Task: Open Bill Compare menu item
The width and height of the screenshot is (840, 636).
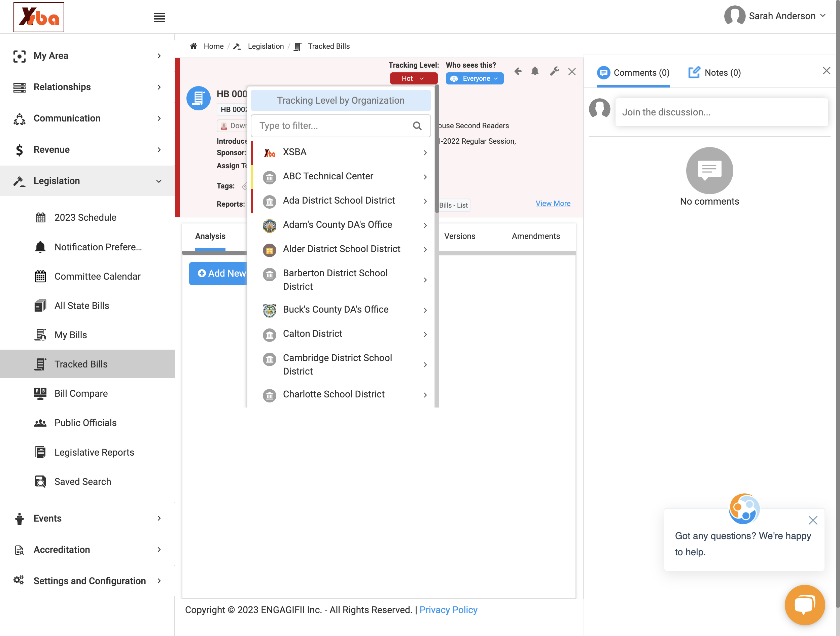Action: (x=87, y=393)
